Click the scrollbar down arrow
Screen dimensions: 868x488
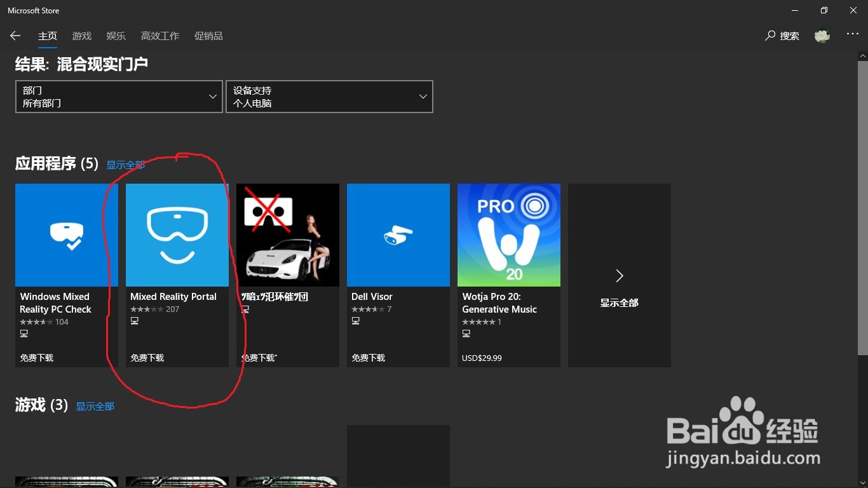pos(862,482)
